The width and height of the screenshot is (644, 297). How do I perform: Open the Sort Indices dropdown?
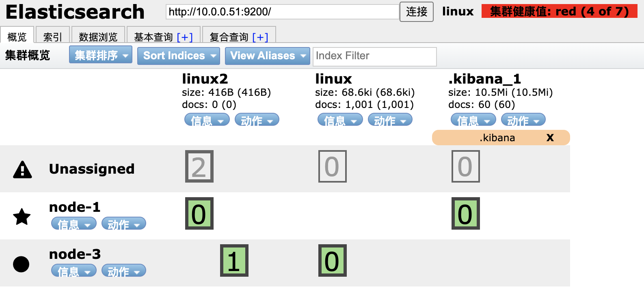pos(179,56)
